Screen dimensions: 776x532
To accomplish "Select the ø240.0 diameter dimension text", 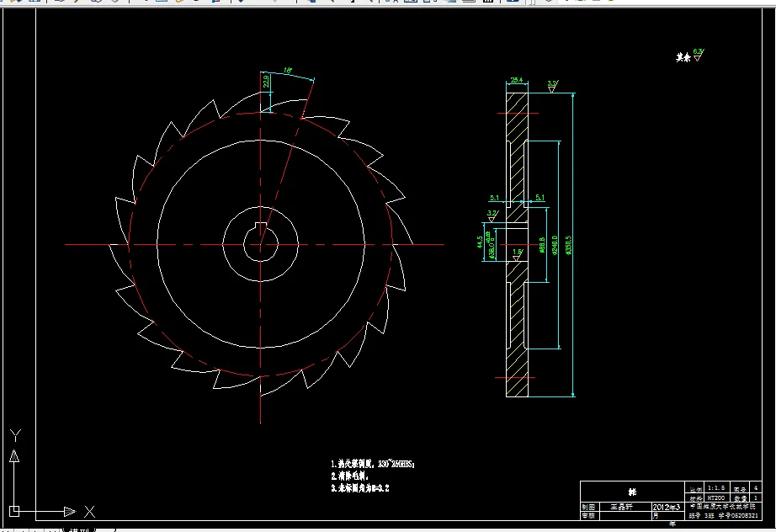I will click(x=555, y=245).
